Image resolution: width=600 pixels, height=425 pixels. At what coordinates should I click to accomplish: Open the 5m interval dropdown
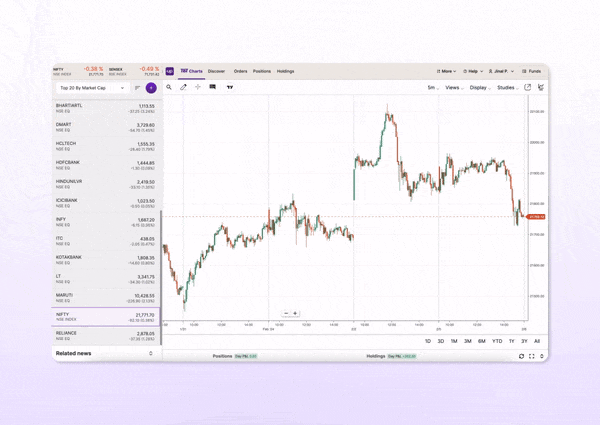tap(432, 87)
